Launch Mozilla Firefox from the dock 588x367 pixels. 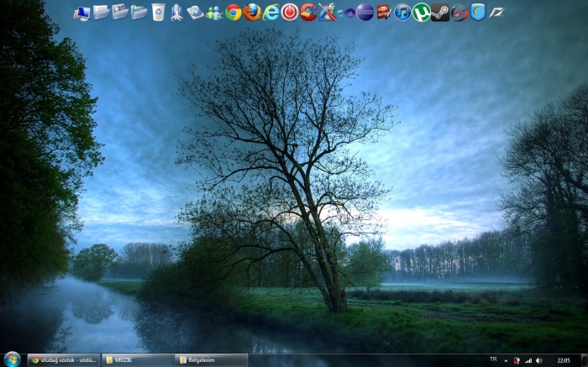tap(252, 12)
